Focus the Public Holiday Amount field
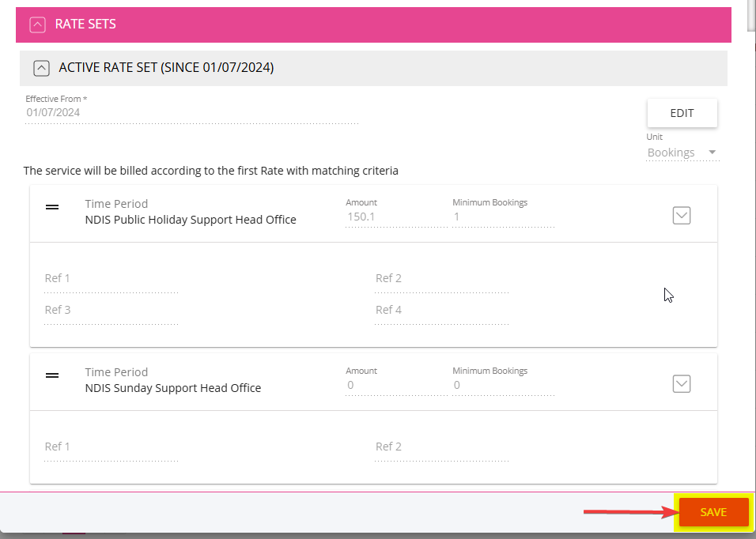The width and height of the screenshot is (756, 539). point(396,217)
